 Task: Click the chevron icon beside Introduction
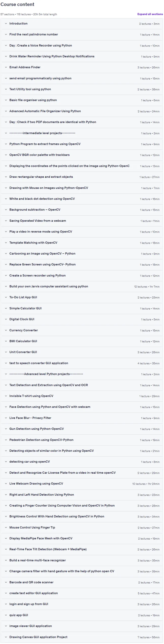point(6,24)
